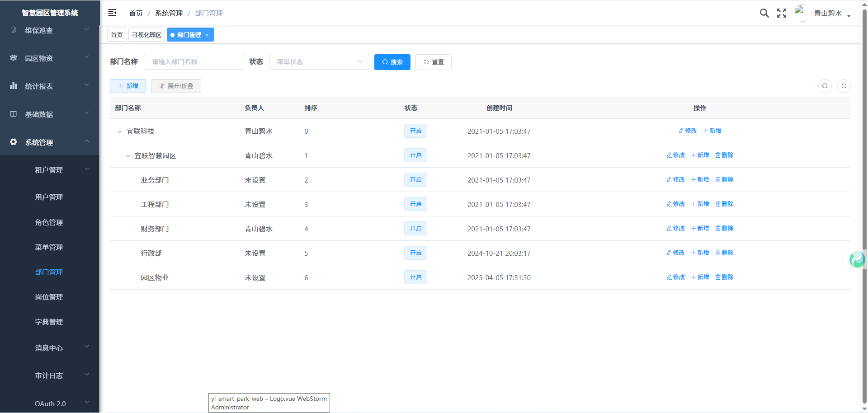Click the sidebar collapse hamburger icon
The height and width of the screenshot is (413, 868).
pyautogui.click(x=112, y=13)
